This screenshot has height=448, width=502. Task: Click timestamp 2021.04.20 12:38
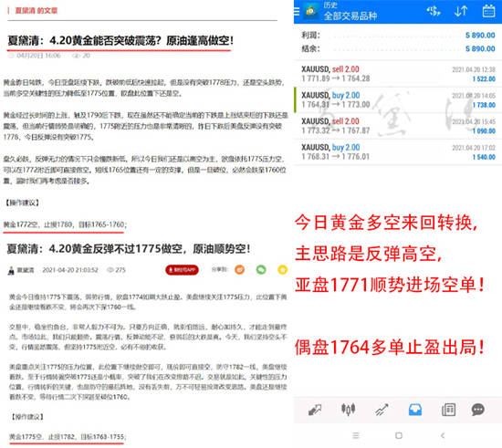coord(474,69)
